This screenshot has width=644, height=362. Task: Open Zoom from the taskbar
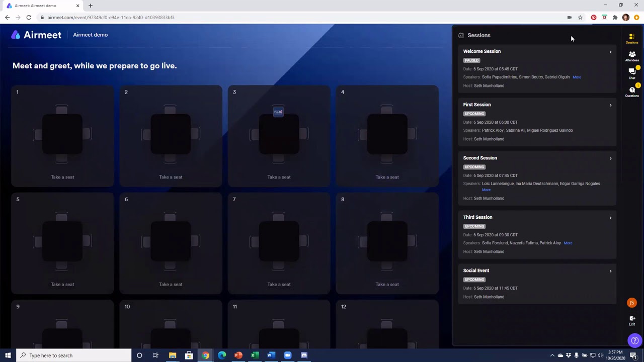[x=288, y=355]
